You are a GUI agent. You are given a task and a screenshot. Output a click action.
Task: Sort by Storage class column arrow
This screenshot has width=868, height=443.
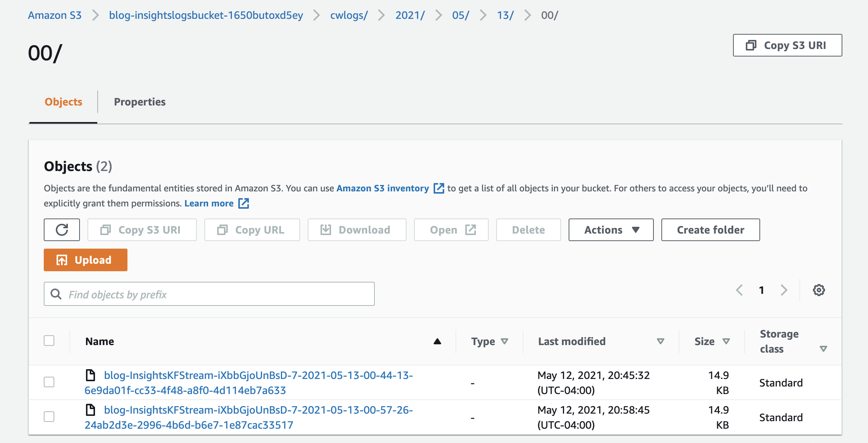tap(824, 349)
